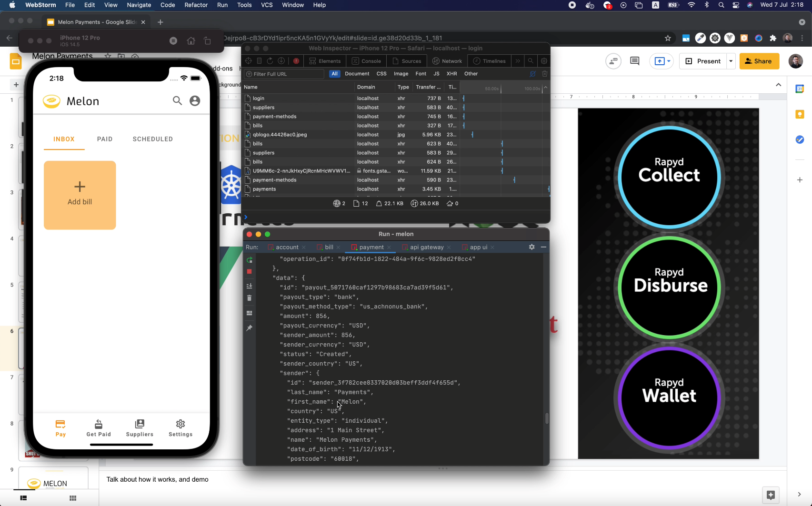Filter network requests by Image
This screenshot has height=506, width=812.
coord(401,74)
